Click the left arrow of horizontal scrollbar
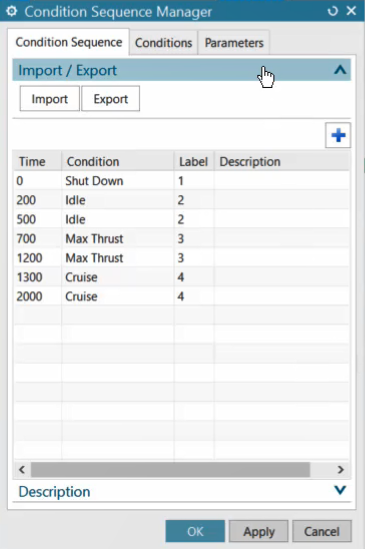The height and width of the screenshot is (549, 365). [22, 470]
